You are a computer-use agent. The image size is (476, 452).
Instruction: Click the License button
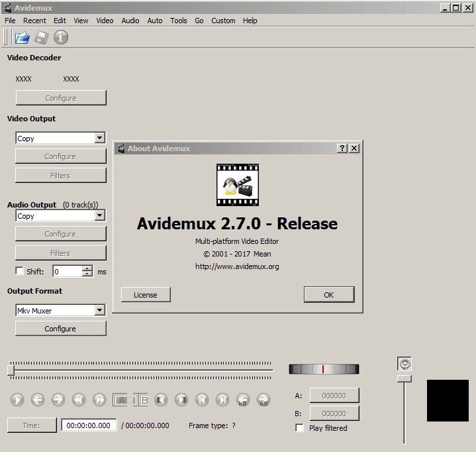[x=146, y=294]
